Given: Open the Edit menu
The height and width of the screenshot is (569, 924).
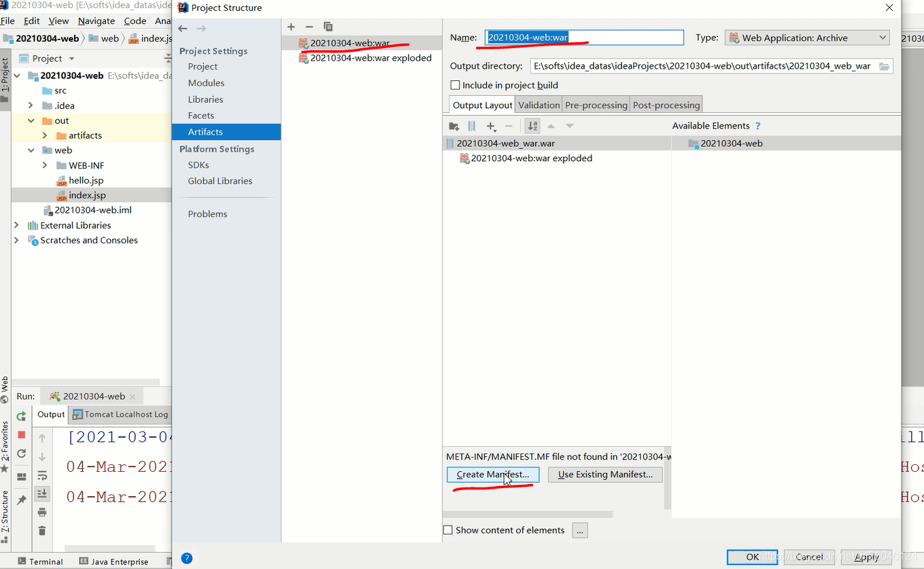Looking at the screenshot, I should coord(32,21).
